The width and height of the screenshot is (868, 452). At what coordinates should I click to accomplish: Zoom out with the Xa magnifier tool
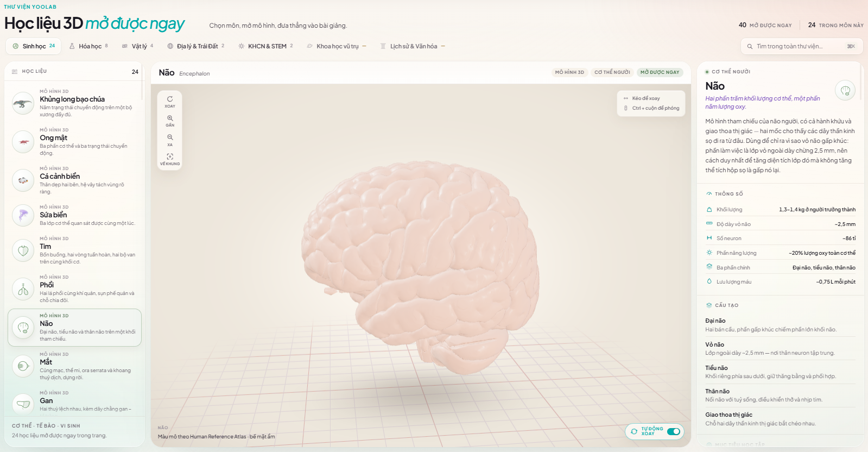[x=170, y=140]
